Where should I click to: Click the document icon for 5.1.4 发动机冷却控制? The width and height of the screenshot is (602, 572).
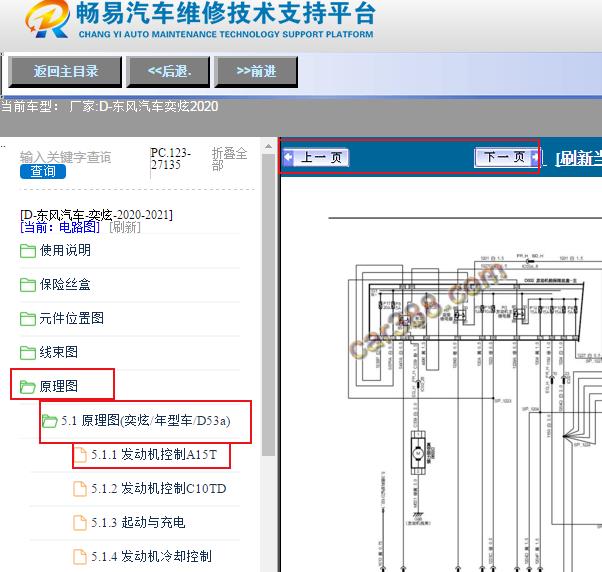pos(80,557)
